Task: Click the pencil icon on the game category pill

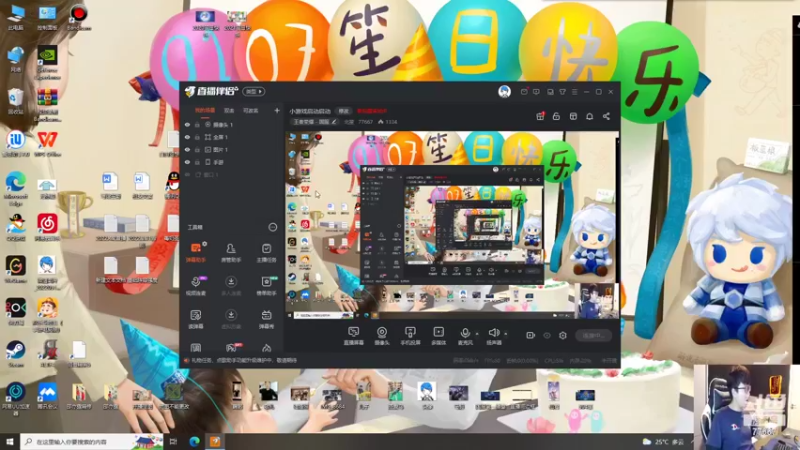Action: [334, 122]
